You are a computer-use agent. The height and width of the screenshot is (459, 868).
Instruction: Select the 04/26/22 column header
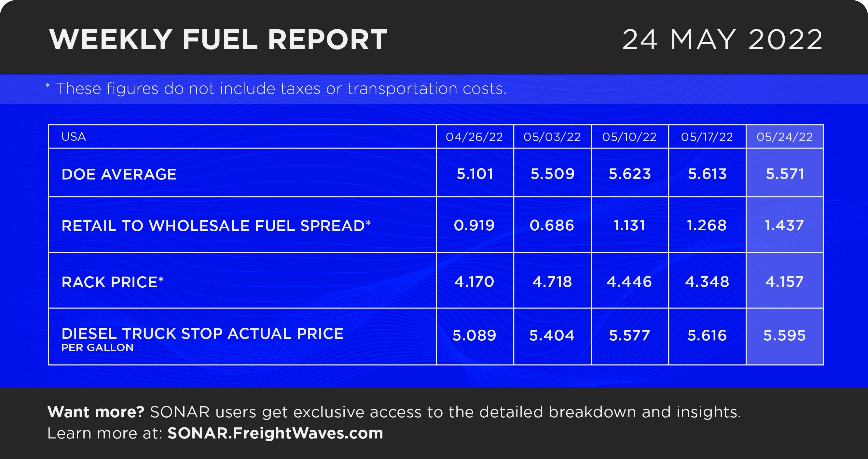(474, 137)
